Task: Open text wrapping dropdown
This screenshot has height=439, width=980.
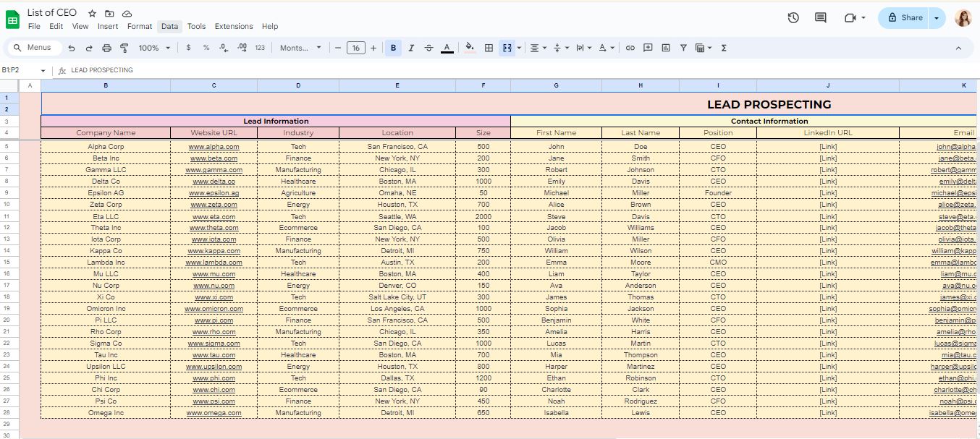Action: point(583,48)
